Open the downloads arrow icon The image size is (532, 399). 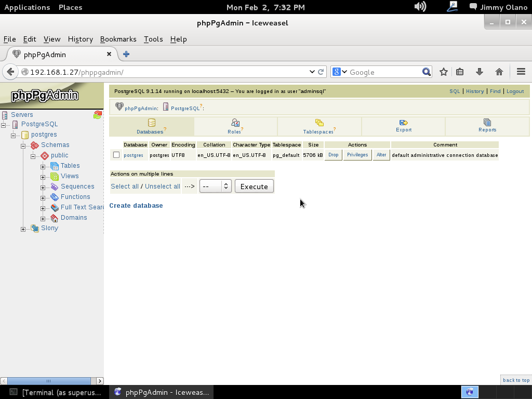pyautogui.click(x=480, y=72)
